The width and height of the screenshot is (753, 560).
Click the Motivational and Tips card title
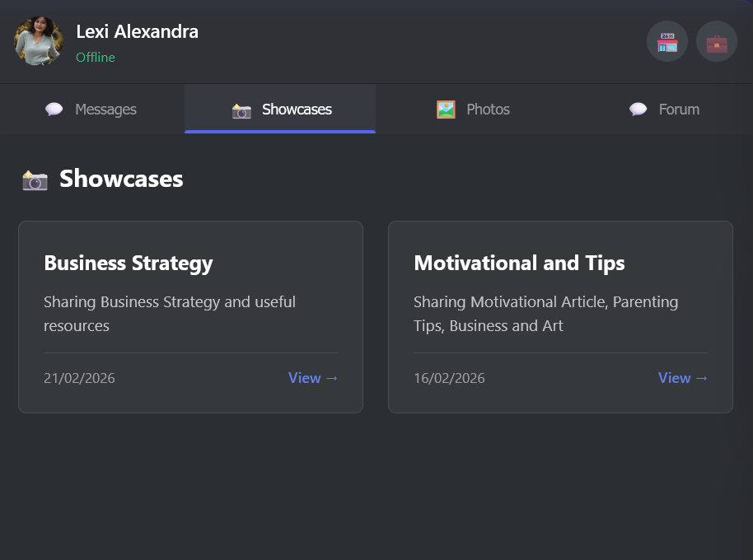pos(519,264)
